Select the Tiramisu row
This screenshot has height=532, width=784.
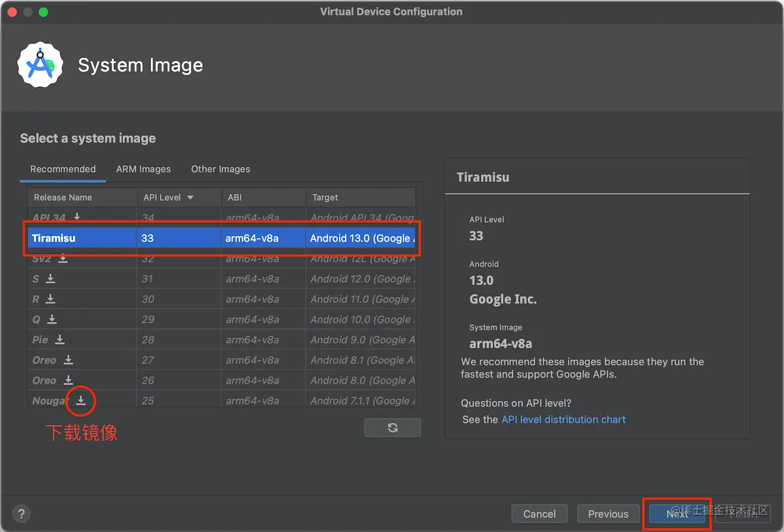[x=222, y=238]
